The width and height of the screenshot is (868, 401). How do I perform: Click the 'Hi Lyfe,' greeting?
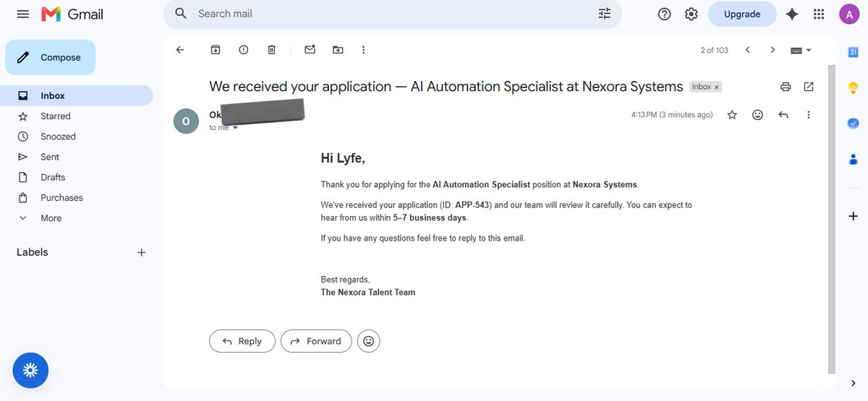[x=343, y=158]
